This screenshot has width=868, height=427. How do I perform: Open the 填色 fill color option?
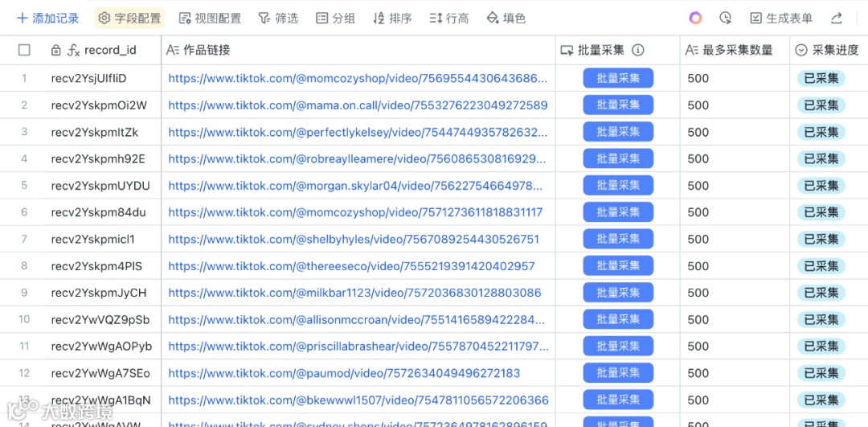point(506,18)
